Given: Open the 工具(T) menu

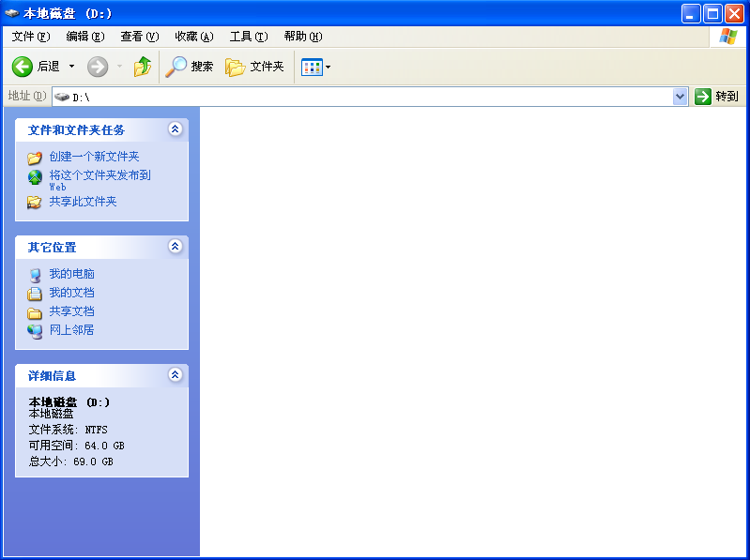Looking at the screenshot, I should point(249,37).
